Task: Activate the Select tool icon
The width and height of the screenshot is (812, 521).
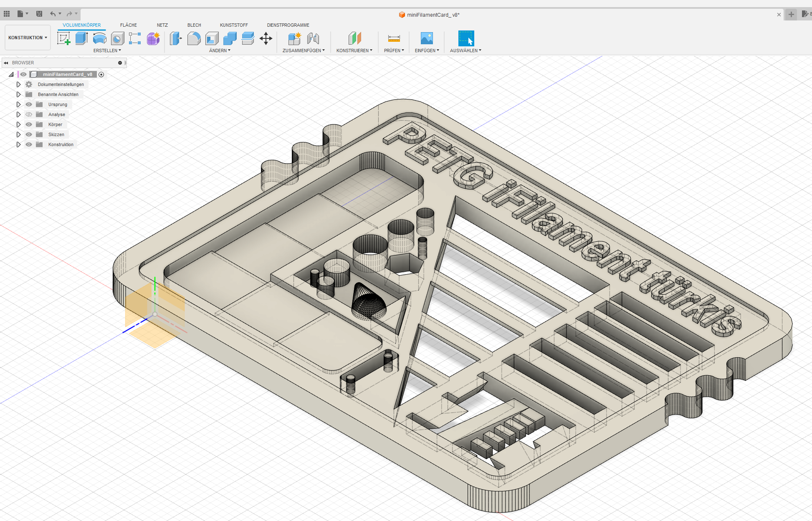Action: pyautogui.click(x=466, y=38)
